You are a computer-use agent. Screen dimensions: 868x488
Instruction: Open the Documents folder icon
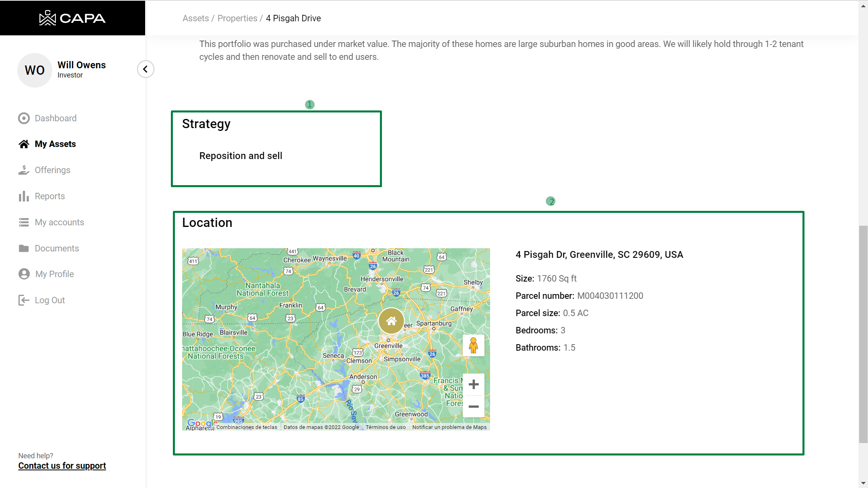[24, 249]
